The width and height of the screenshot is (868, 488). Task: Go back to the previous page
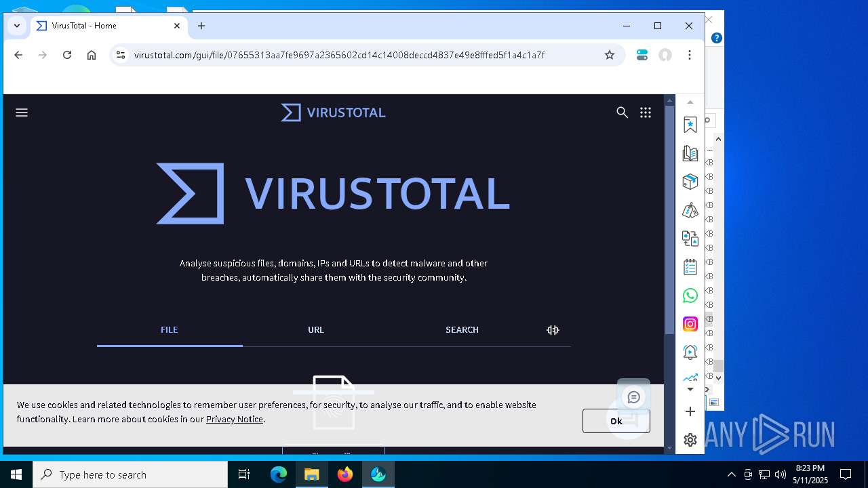(x=18, y=55)
